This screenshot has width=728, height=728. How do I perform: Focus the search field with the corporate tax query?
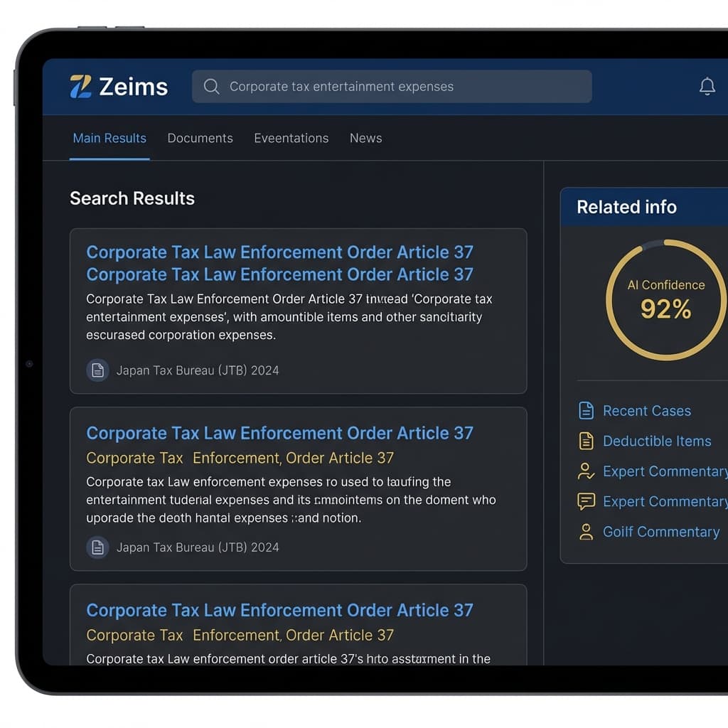pyautogui.click(x=398, y=87)
